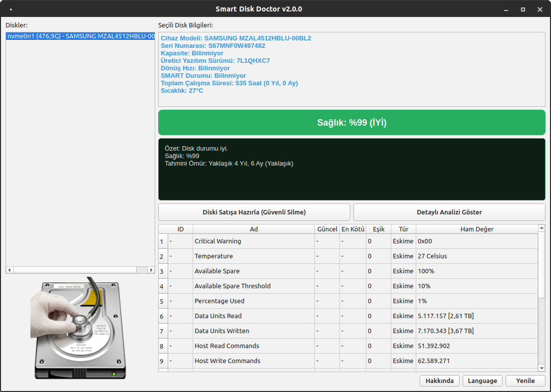
Task: Click Diski Satışa Hazırla (Güvenli Silme)
Action: (254, 212)
